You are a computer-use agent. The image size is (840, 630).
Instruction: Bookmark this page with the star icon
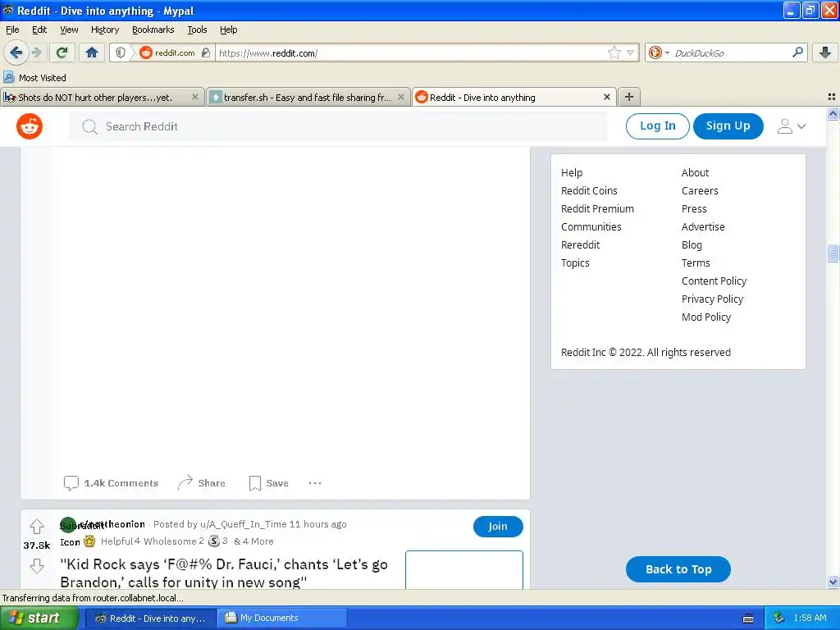(614, 52)
